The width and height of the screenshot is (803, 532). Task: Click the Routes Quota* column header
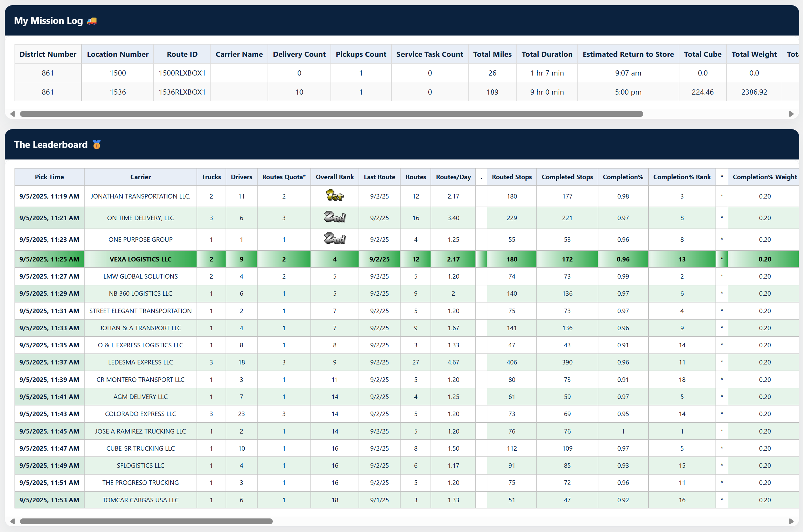point(284,177)
